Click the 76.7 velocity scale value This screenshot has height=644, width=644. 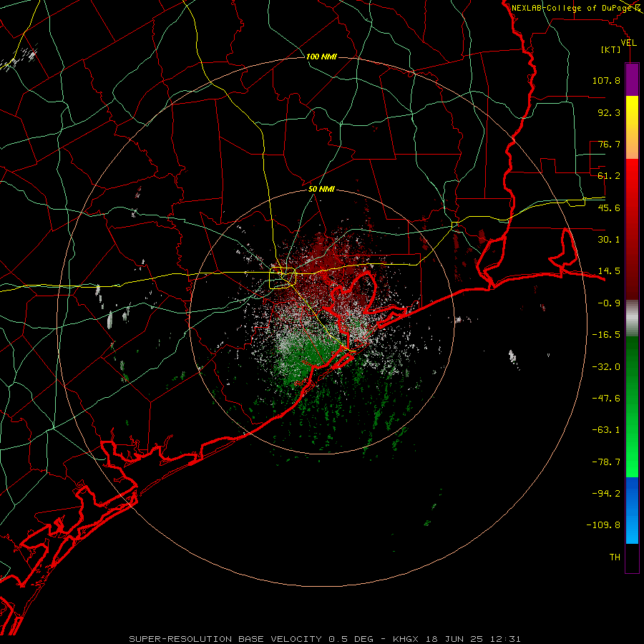pos(609,144)
